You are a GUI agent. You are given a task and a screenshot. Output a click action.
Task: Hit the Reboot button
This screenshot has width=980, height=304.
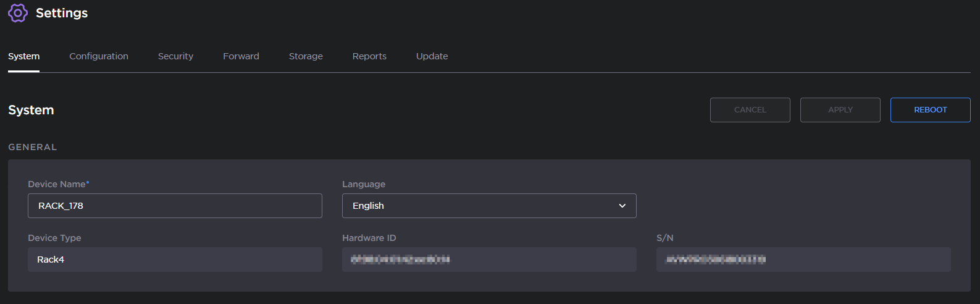(x=930, y=110)
